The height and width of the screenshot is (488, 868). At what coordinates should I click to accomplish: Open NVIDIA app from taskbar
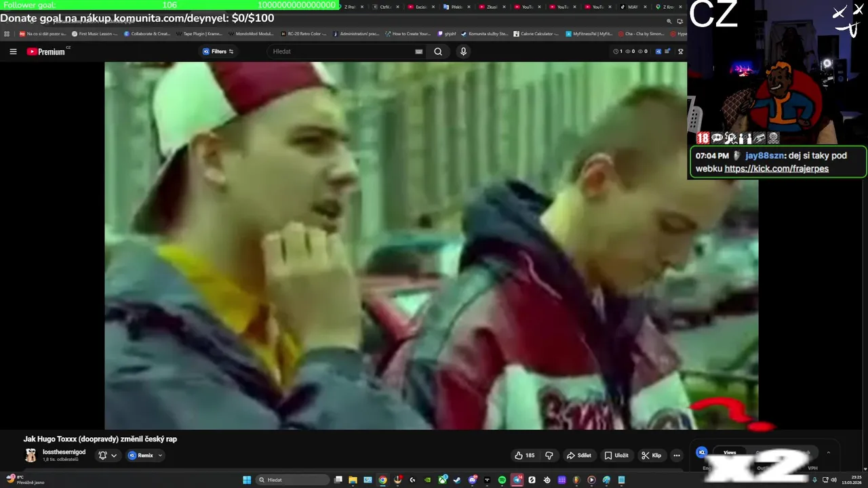(x=428, y=480)
